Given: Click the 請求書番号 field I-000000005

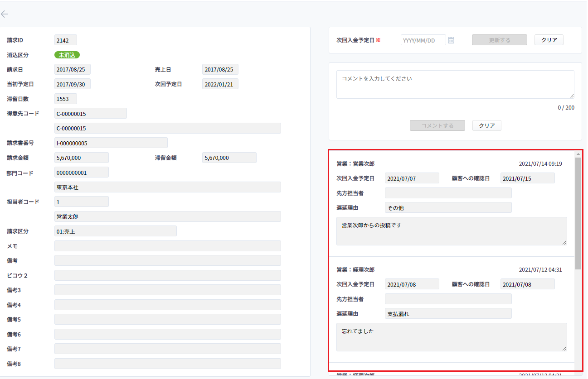Looking at the screenshot, I should point(111,143).
